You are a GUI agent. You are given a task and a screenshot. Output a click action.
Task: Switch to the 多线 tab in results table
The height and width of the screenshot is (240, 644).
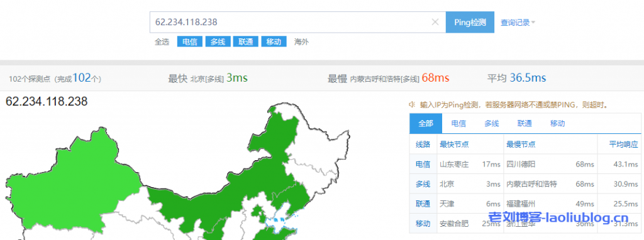point(491,124)
